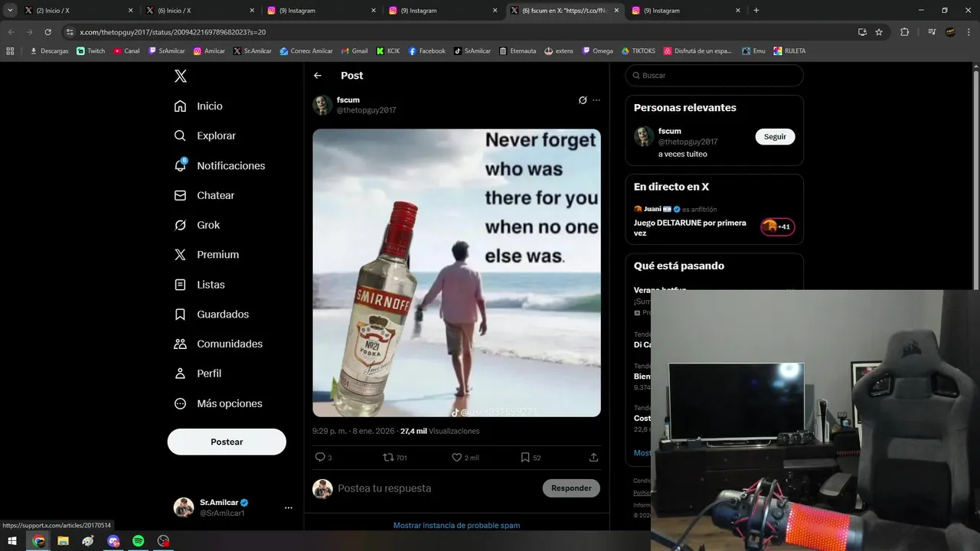Go to Inicio in the sidebar

[198, 106]
